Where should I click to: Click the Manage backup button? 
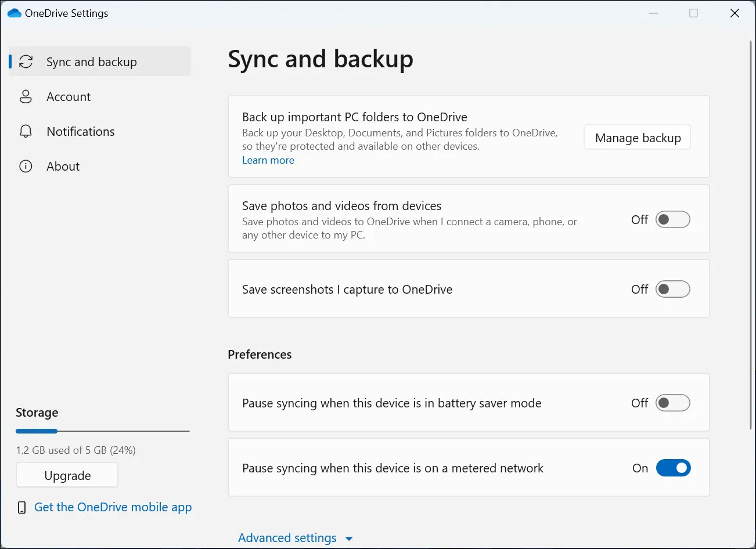(637, 138)
